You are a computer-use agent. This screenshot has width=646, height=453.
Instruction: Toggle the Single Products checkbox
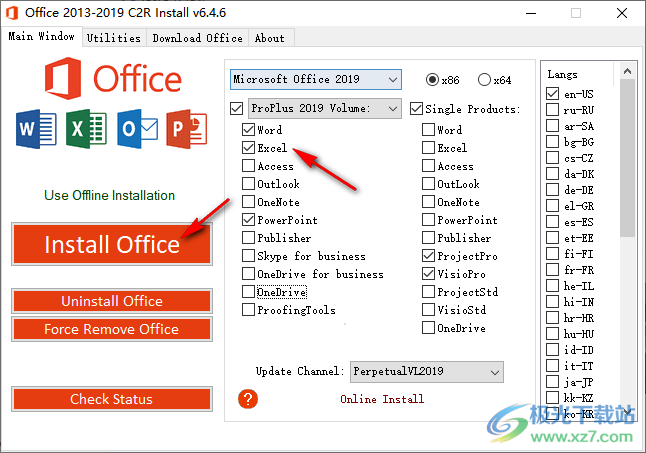[x=416, y=109]
